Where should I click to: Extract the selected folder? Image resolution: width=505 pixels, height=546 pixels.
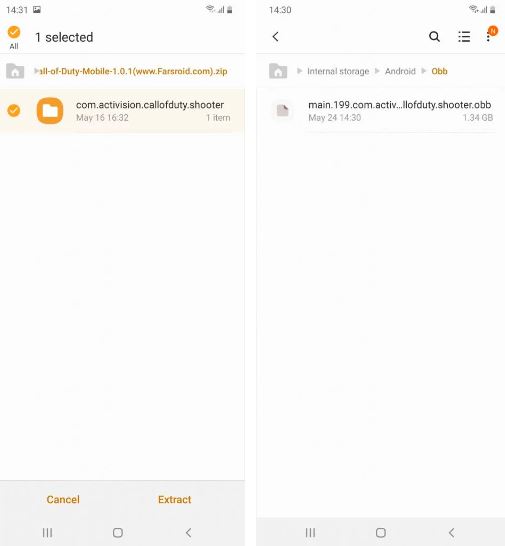[x=174, y=499]
